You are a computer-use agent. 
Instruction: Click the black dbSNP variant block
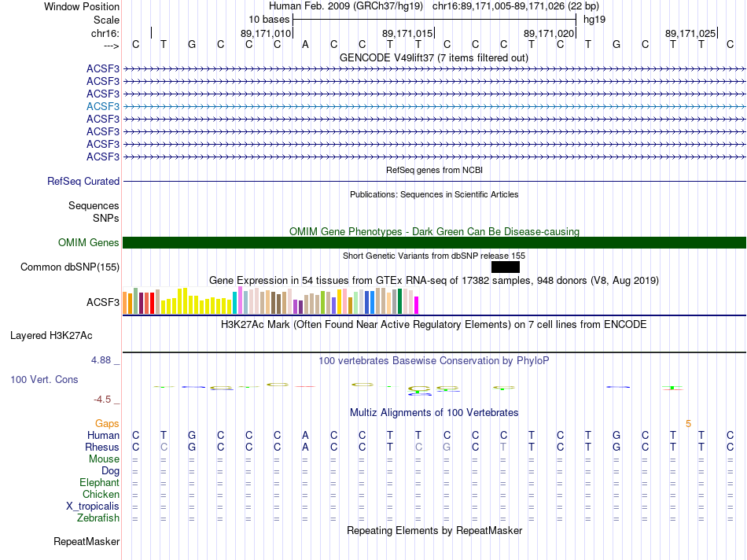[x=506, y=267]
